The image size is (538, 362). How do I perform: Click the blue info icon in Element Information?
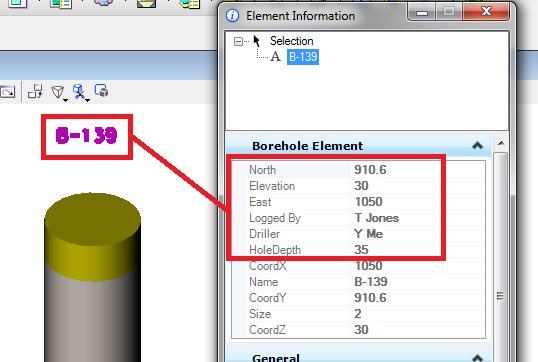[233, 15]
